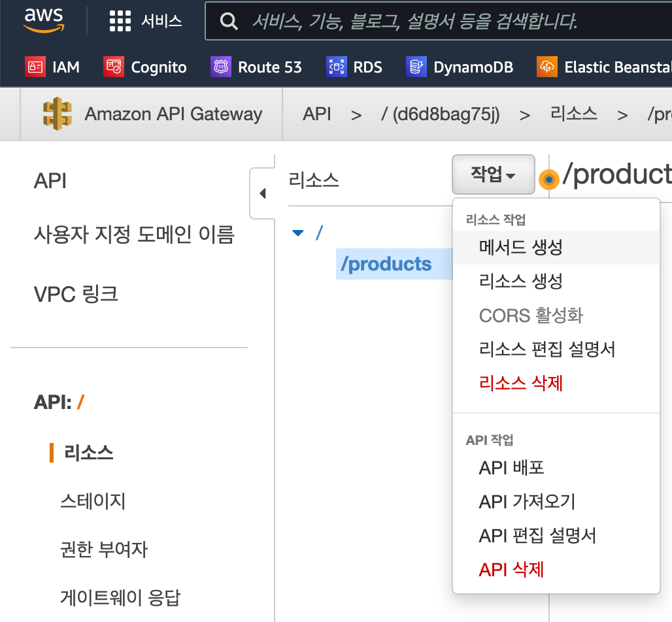This screenshot has height=622, width=672.
Task: Choose 리소스 편집 설명서 menu entry
Action: pyautogui.click(x=556, y=350)
